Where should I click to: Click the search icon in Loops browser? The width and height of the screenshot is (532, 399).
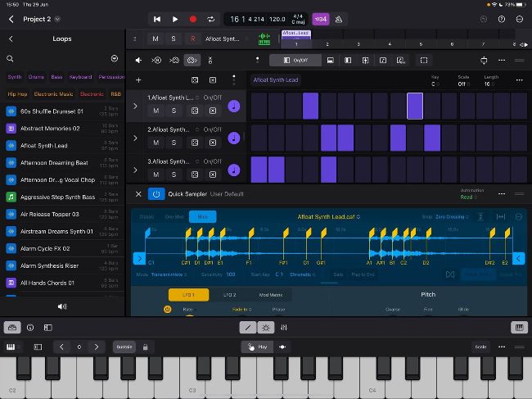coord(11,59)
